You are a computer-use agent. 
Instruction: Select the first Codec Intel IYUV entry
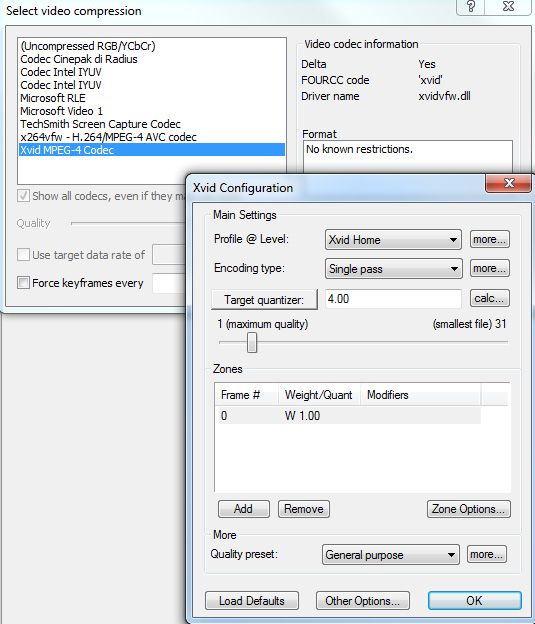click(152, 72)
